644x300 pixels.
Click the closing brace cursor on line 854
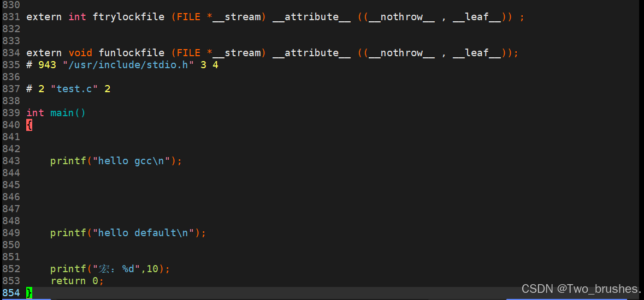(29, 292)
